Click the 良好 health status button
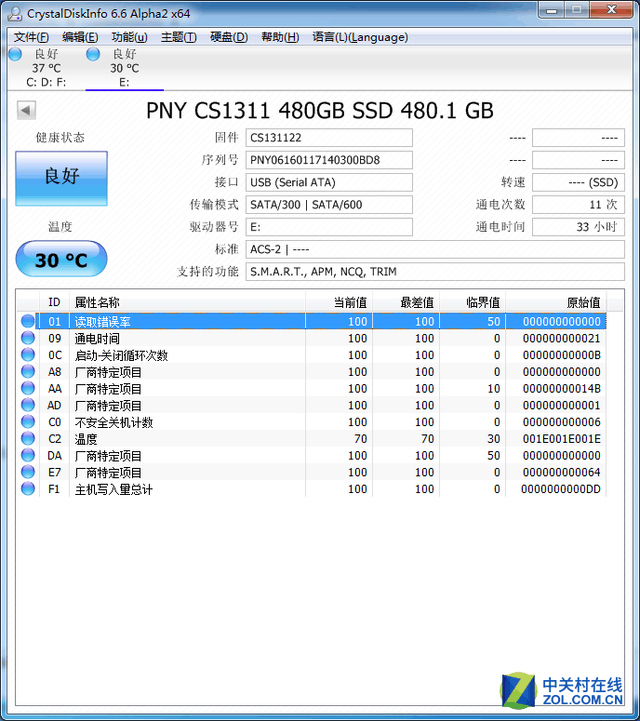Viewport: 640px width, 721px height. (x=62, y=178)
